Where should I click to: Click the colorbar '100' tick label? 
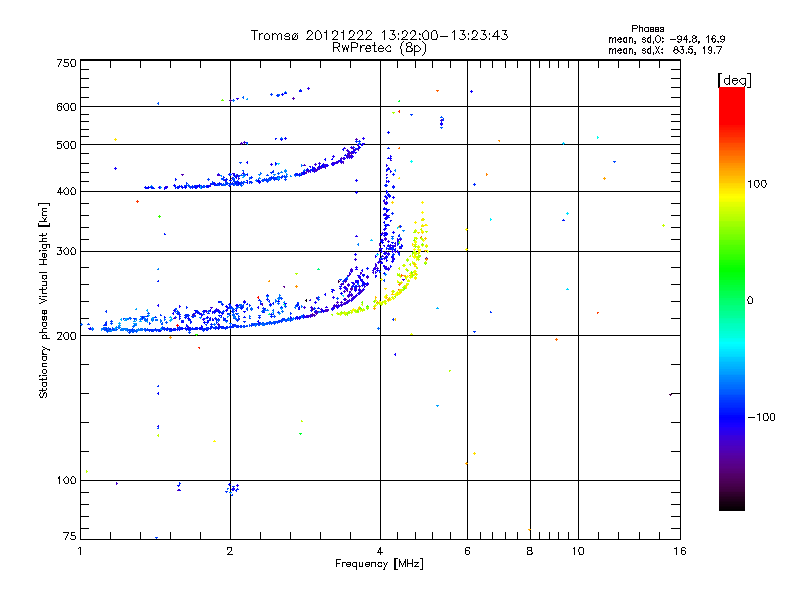(x=757, y=184)
